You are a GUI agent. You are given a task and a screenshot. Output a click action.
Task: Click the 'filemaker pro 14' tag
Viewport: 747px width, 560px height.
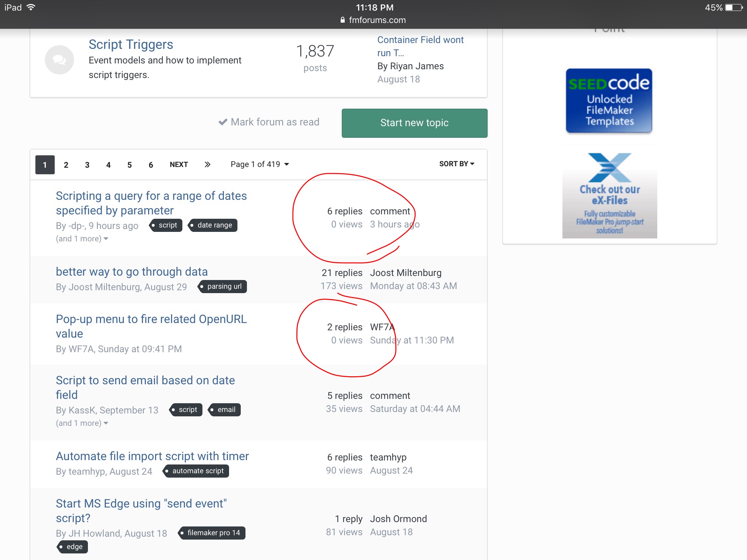click(212, 533)
